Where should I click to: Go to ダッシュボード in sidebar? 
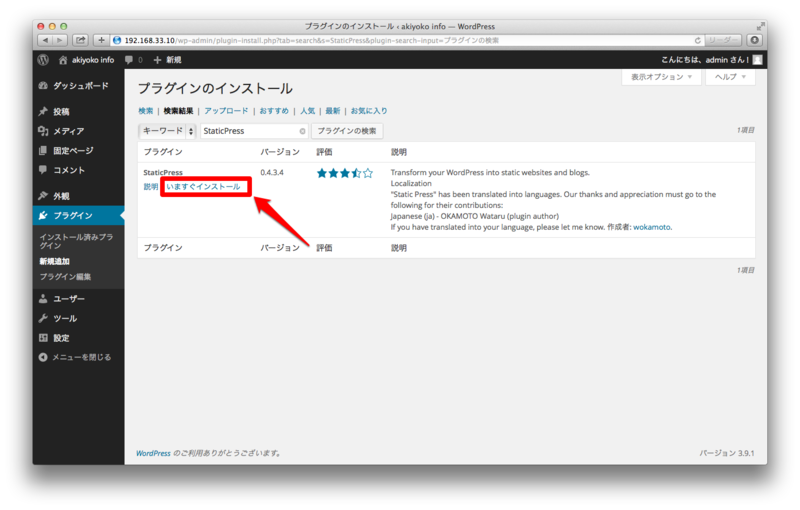(81, 86)
